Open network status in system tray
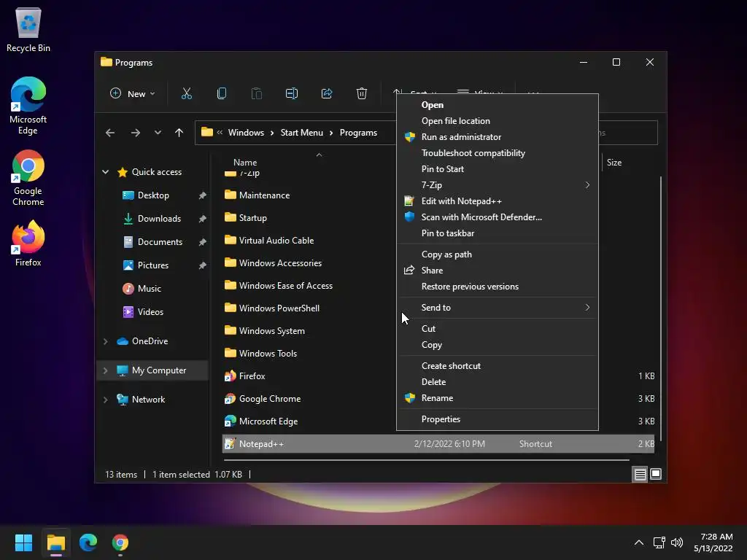Image resolution: width=747 pixels, height=560 pixels. tap(659, 542)
